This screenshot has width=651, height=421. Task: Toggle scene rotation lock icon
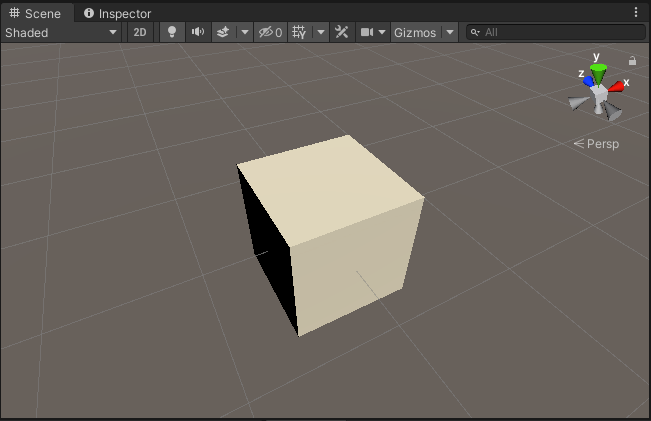632,61
